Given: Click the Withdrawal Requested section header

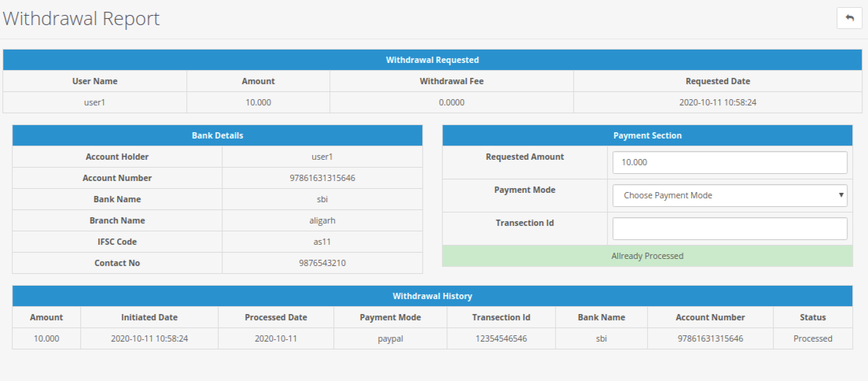Looking at the screenshot, I should [x=432, y=60].
